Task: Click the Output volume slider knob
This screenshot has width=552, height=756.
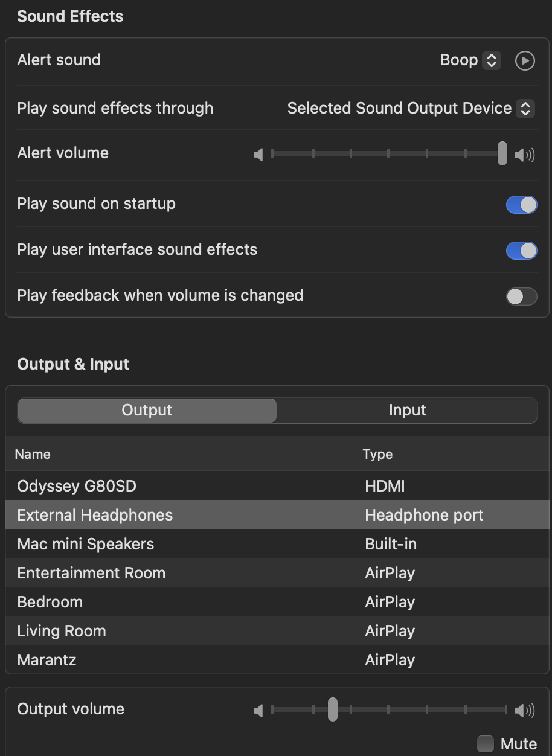Action: coord(332,710)
